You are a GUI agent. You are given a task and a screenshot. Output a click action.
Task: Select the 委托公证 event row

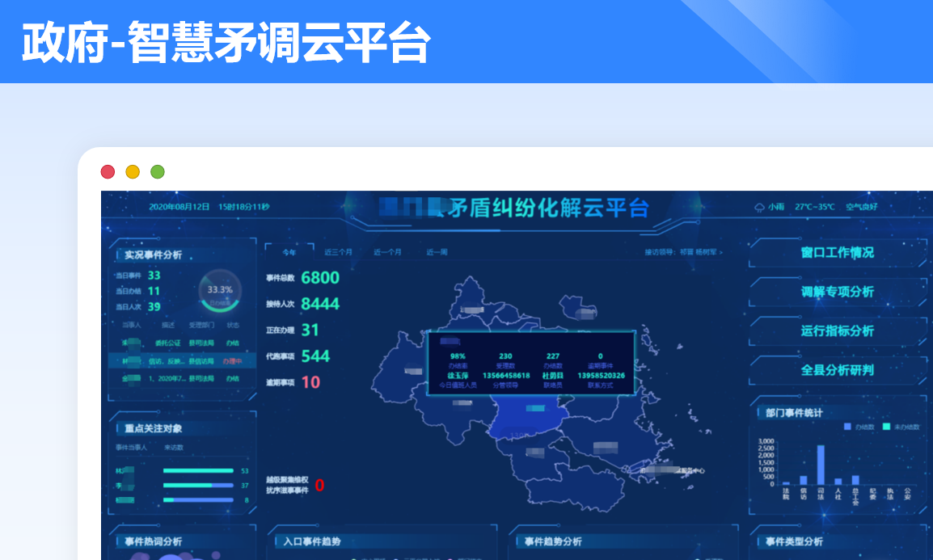click(x=182, y=343)
